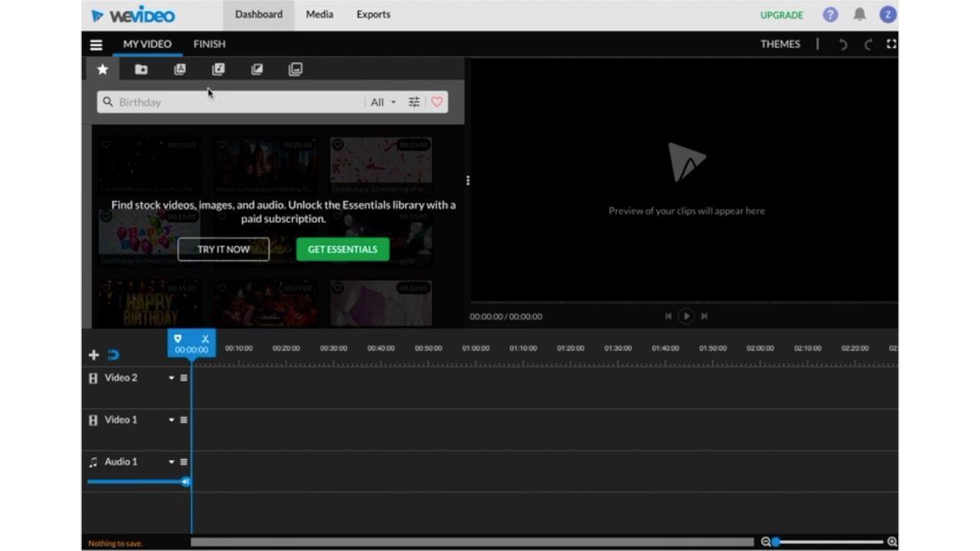
Task: Open the hamburger main menu
Action: [96, 45]
